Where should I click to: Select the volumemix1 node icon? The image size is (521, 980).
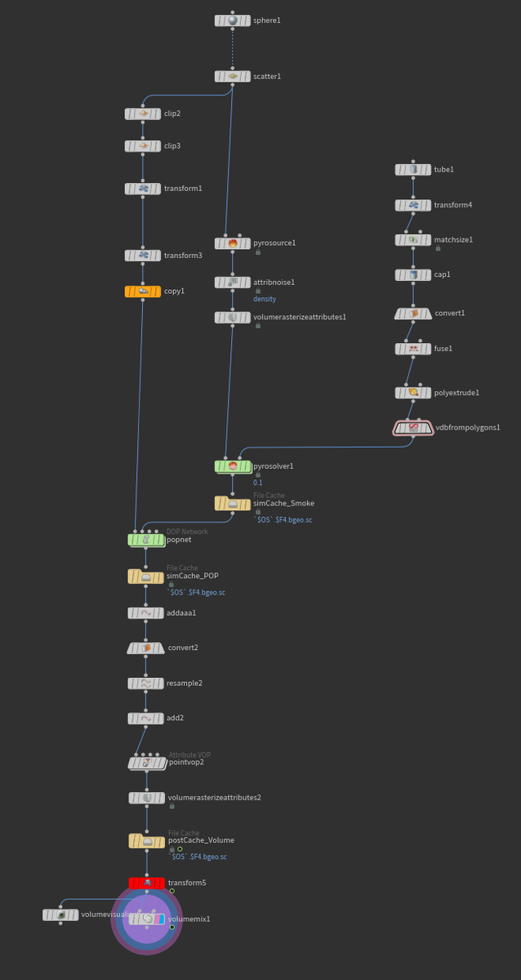point(147,919)
